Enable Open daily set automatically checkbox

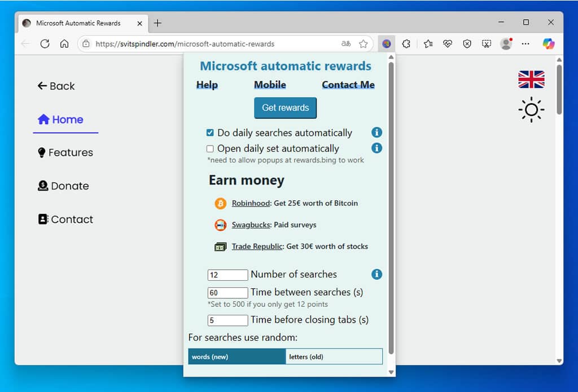coord(210,149)
